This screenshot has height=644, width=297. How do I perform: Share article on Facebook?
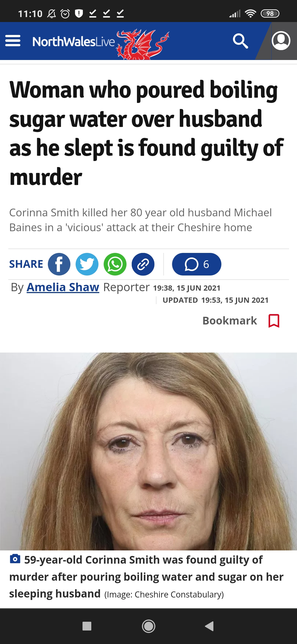click(x=59, y=264)
